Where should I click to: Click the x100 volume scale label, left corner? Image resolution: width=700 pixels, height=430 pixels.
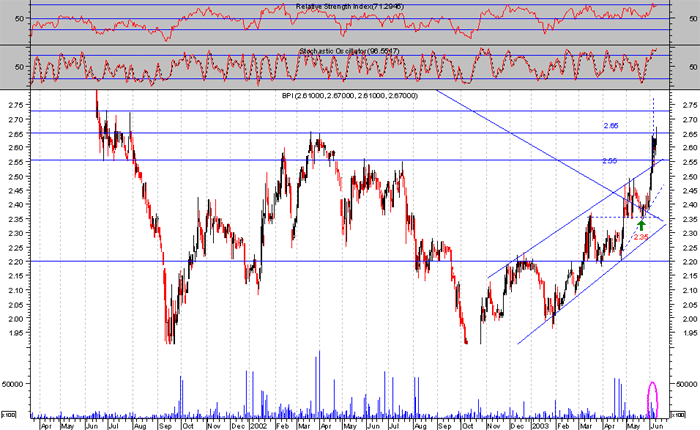point(8,415)
